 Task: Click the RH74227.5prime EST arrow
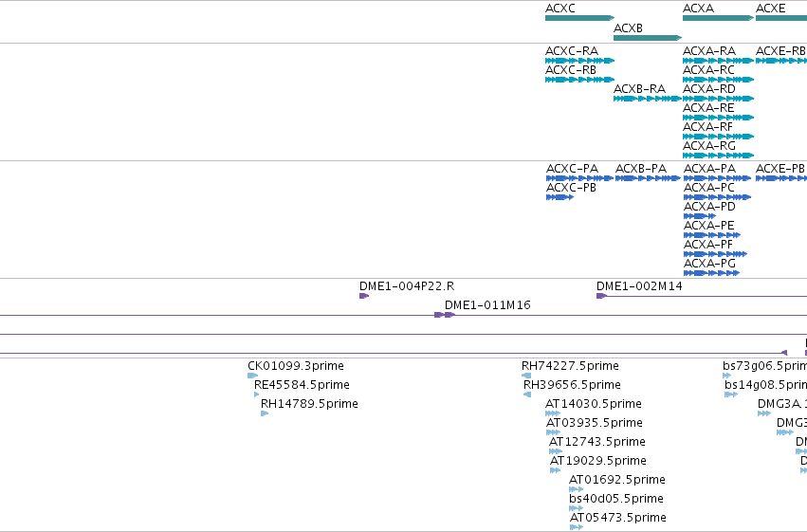pyautogui.click(x=526, y=376)
